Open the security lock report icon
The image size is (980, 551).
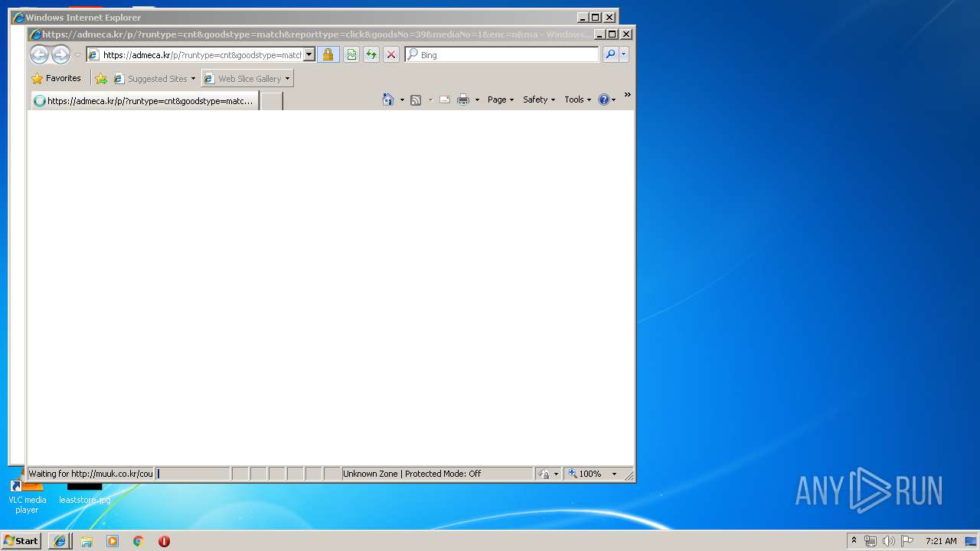click(x=328, y=55)
